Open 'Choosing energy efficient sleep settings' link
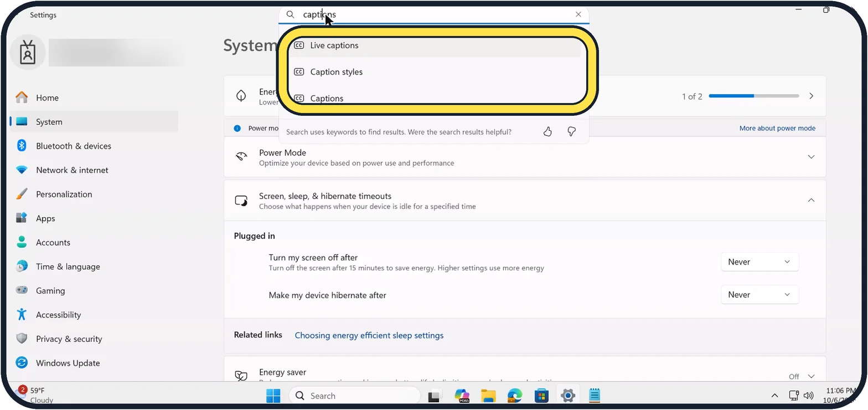868x410 pixels. pyautogui.click(x=369, y=335)
